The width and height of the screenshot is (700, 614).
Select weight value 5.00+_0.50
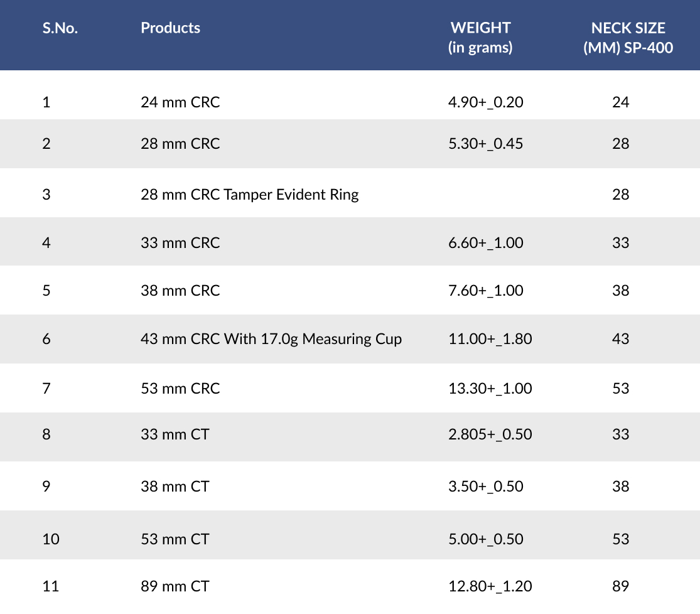(486, 539)
